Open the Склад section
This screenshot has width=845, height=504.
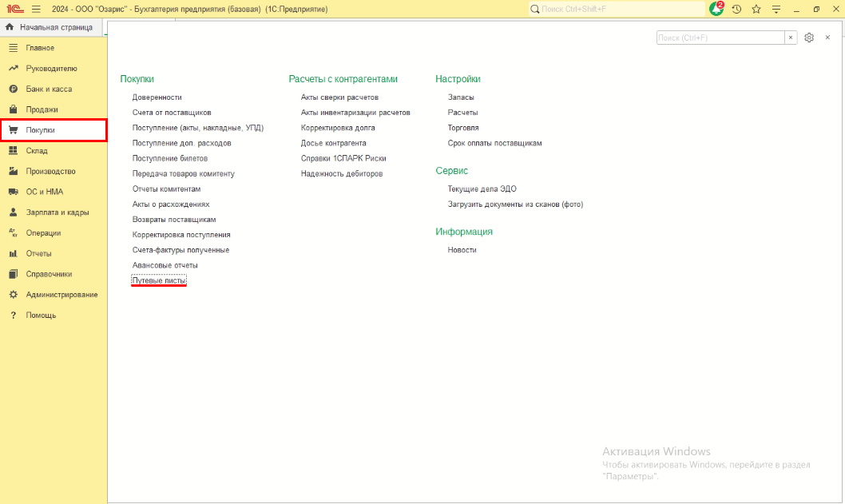[x=37, y=151]
